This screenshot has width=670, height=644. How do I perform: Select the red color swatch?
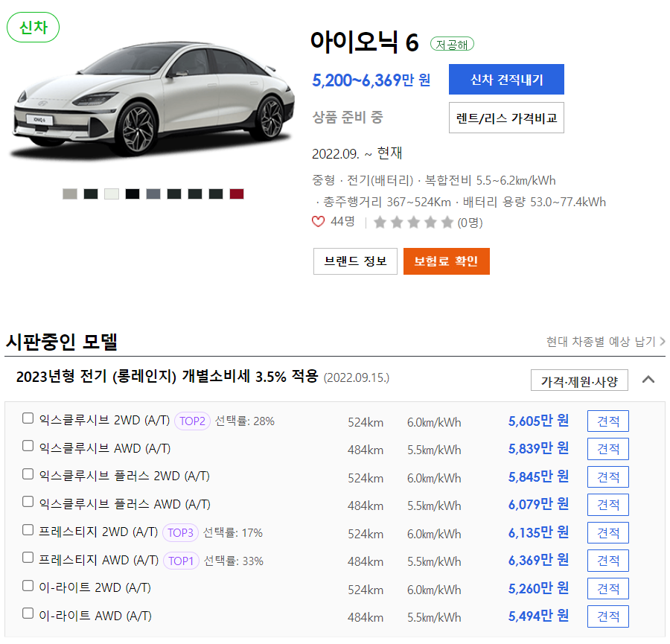pos(237,194)
